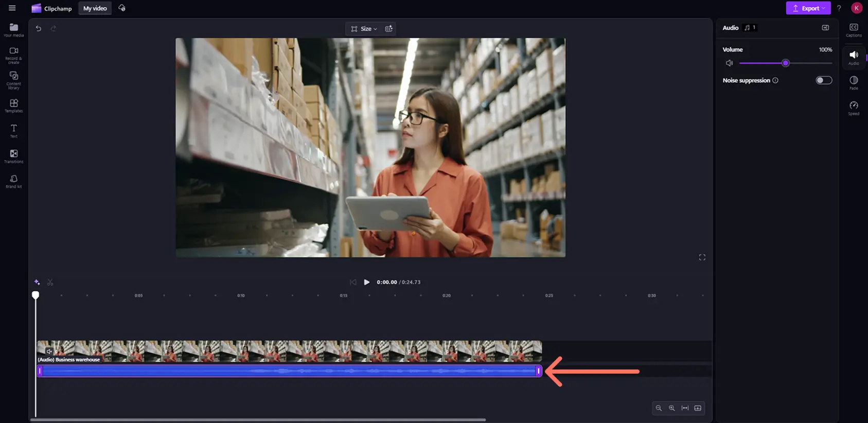This screenshot has height=423, width=868.
Task: Open Templates panel
Action: [x=14, y=105]
